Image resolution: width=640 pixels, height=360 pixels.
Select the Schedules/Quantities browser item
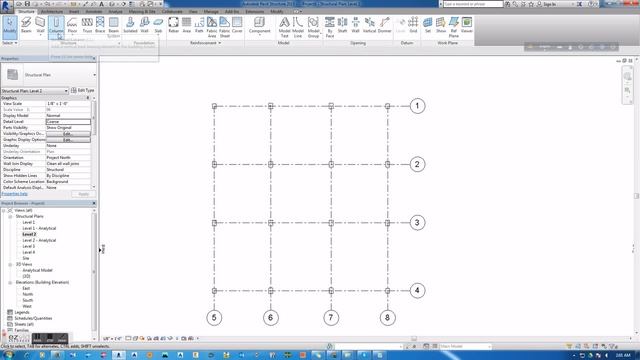tap(33, 318)
